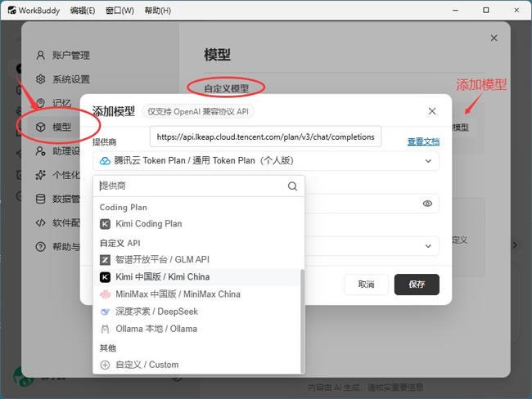The image size is (532, 399).
Task: Click the Kimi Coding Plan K icon
Action: (x=105, y=224)
